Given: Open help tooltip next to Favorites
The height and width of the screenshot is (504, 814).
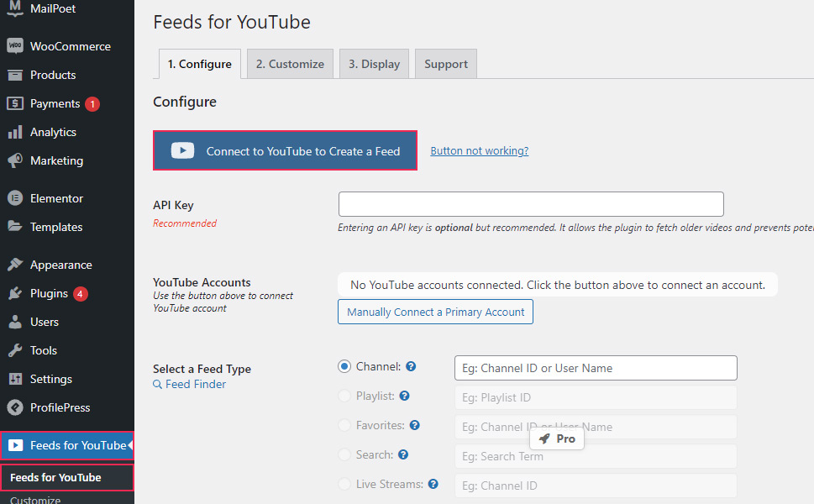Looking at the screenshot, I should tap(414, 425).
